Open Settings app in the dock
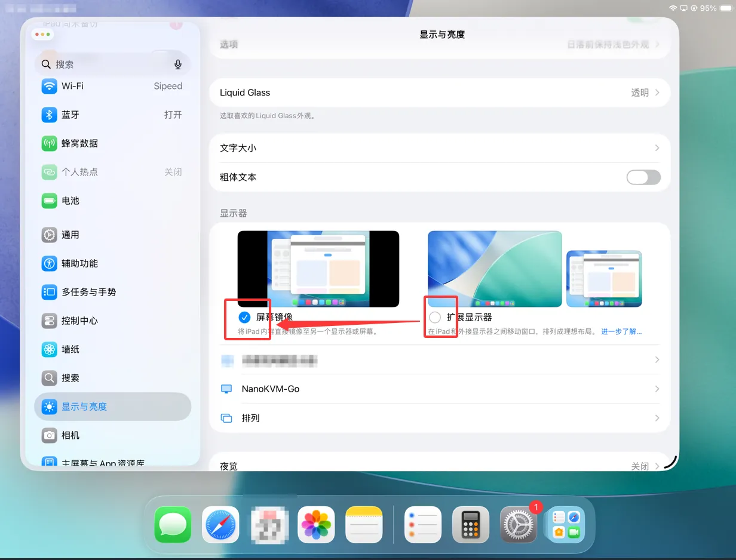The width and height of the screenshot is (736, 560). (x=519, y=525)
